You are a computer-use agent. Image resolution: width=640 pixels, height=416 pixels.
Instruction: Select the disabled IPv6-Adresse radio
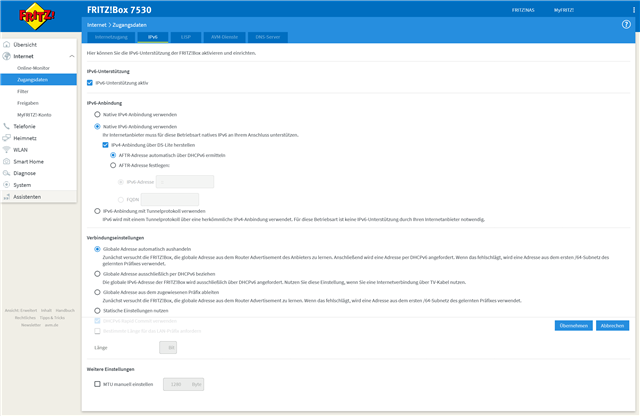tap(121, 182)
